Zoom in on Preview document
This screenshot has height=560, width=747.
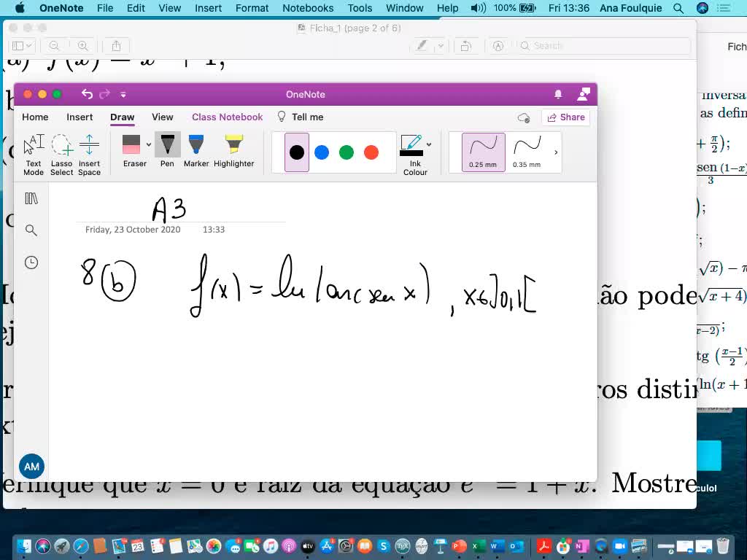point(83,46)
